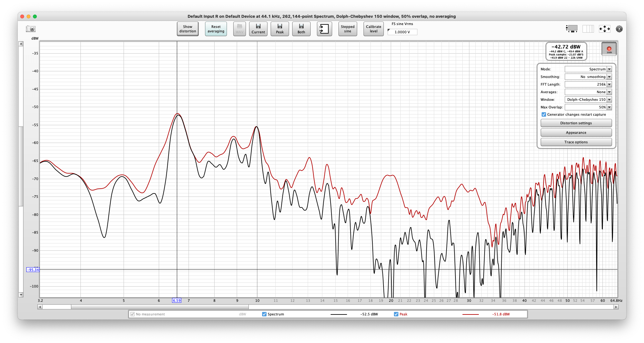
Task: Click the vertical scrollbar thumb
Action: pyautogui.click(x=21, y=166)
